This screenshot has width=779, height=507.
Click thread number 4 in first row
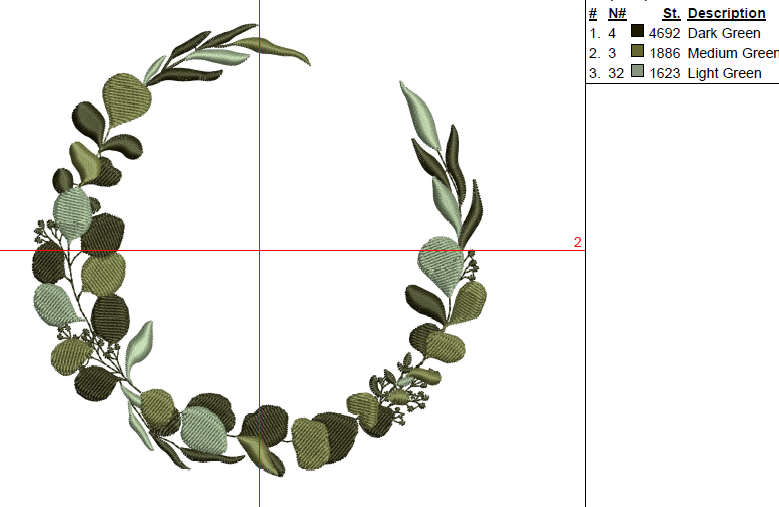[612, 33]
